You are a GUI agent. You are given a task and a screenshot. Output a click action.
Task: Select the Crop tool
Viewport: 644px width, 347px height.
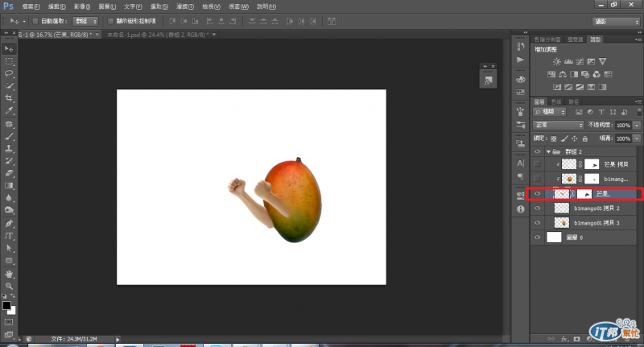coord(9,98)
